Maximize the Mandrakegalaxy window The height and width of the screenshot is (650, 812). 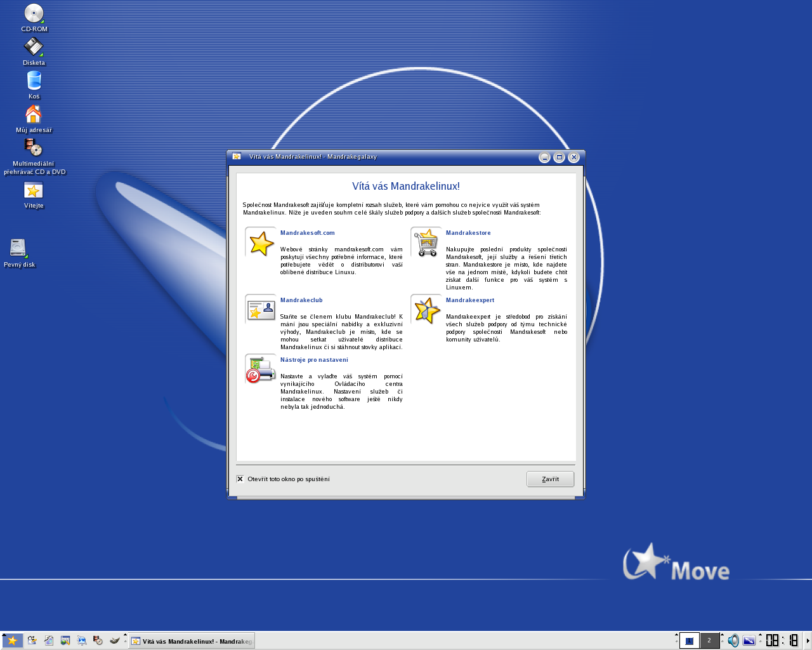[x=559, y=157]
